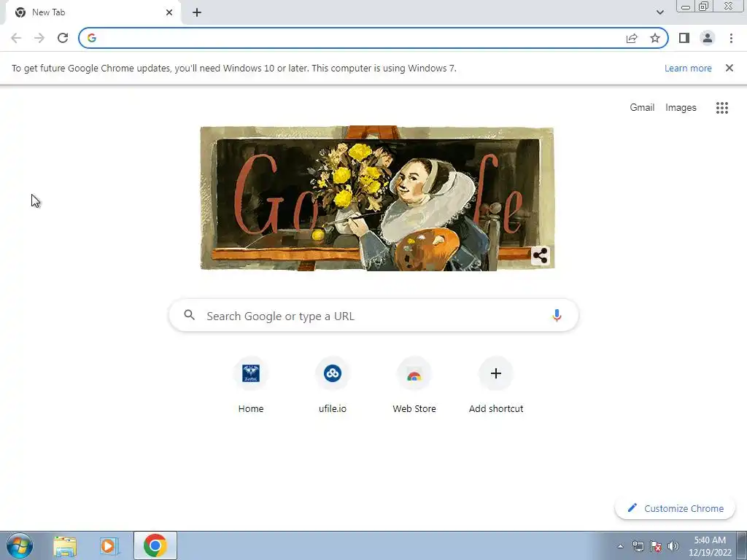The width and height of the screenshot is (747, 560).
Task: Reload the page with the refresh icon
Action: pos(63,38)
